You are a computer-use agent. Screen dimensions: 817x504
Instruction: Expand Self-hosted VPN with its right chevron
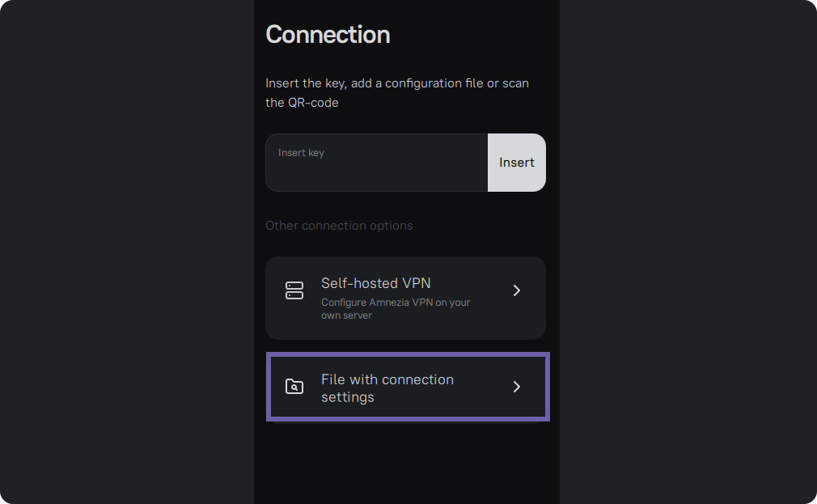pos(517,290)
